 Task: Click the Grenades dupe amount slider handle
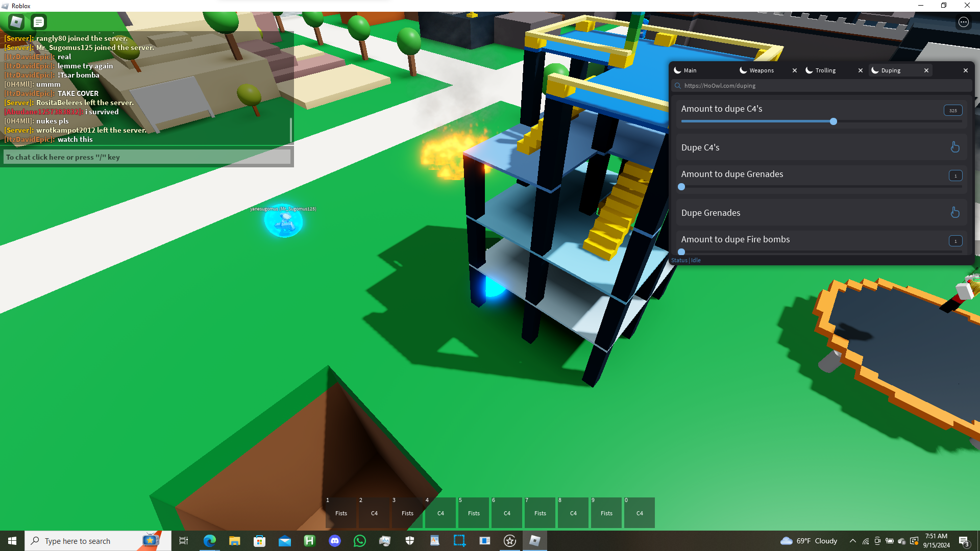[x=681, y=187]
